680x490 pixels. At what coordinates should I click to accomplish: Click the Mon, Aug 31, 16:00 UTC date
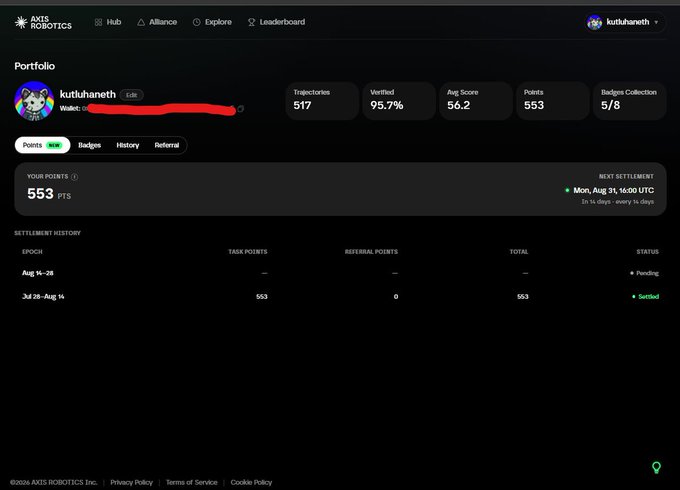[x=614, y=190]
